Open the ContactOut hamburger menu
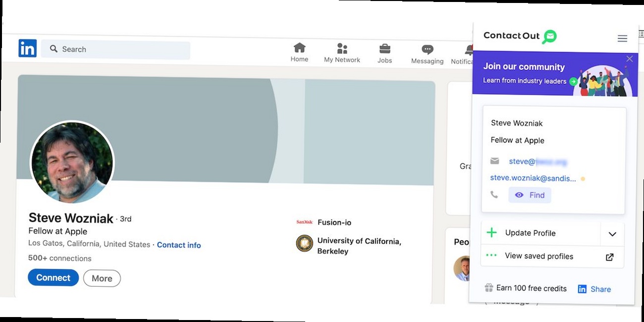Image resolution: width=644 pixels, height=322 pixels. tap(622, 39)
